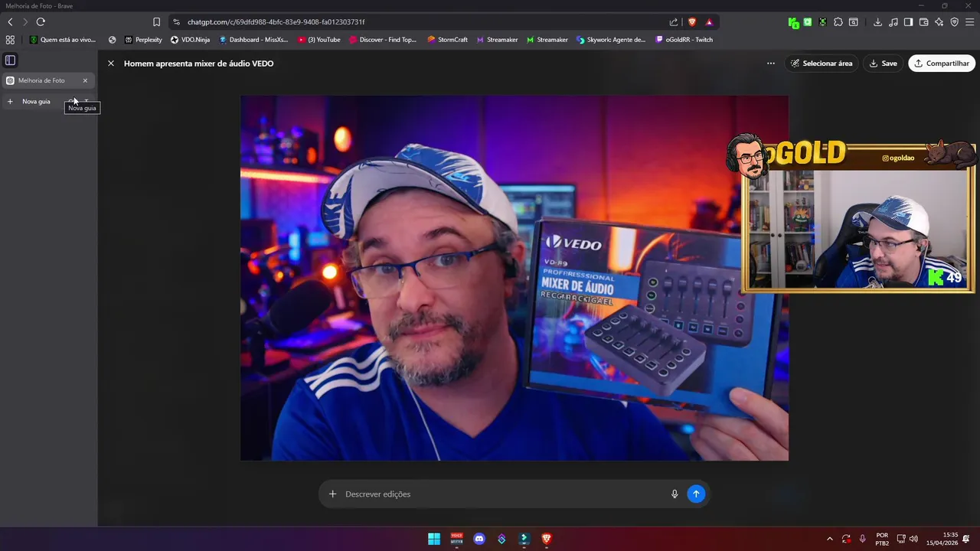Viewport: 980px width, 551px height.
Task: Reload the ChatGPT page
Action: 41,22
